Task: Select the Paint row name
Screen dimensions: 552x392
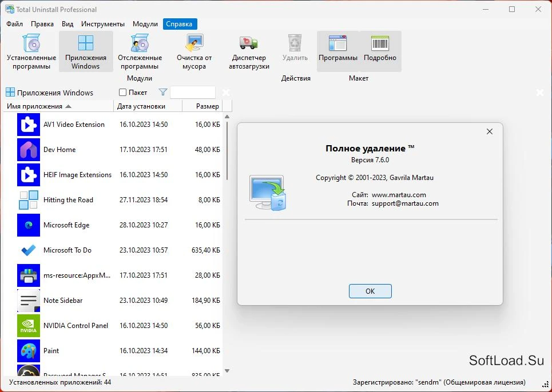Action: pyautogui.click(x=51, y=351)
